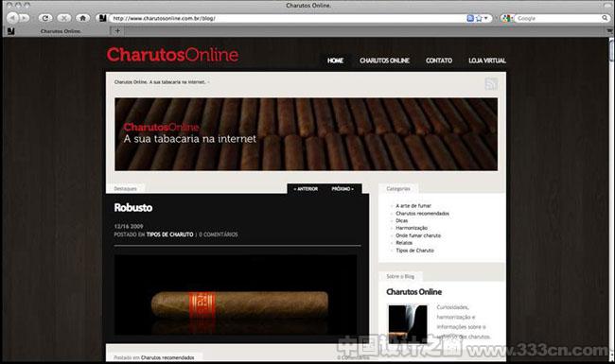Viewport: 615px width, 364px height.
Task: Open a new tab with the plus button
Action: pos(117,31)
